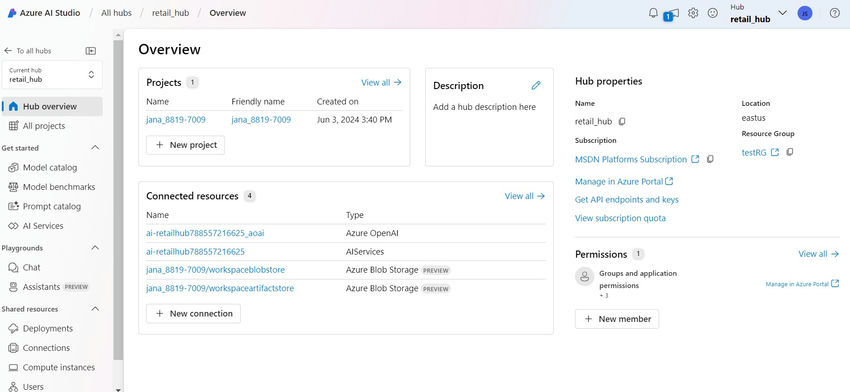
Task: Click the feedback smiley icon
Action: click(713, 13)
